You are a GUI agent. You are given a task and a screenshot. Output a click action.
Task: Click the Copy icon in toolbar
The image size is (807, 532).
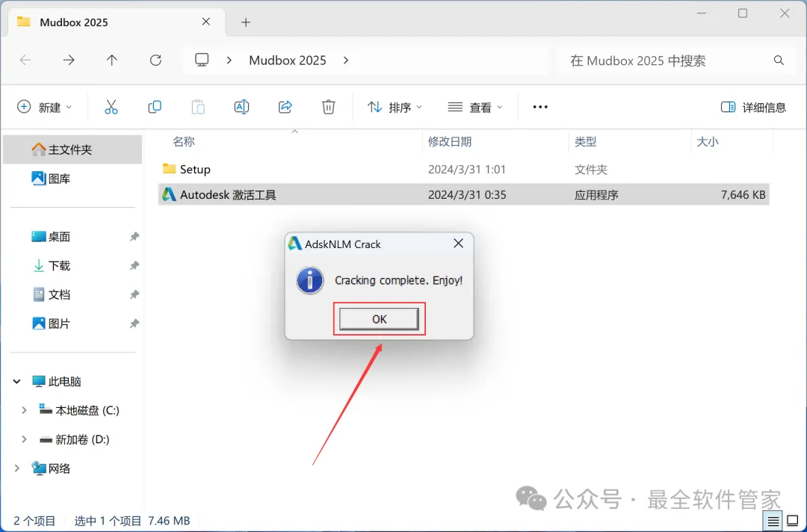[x=155, y=107]
